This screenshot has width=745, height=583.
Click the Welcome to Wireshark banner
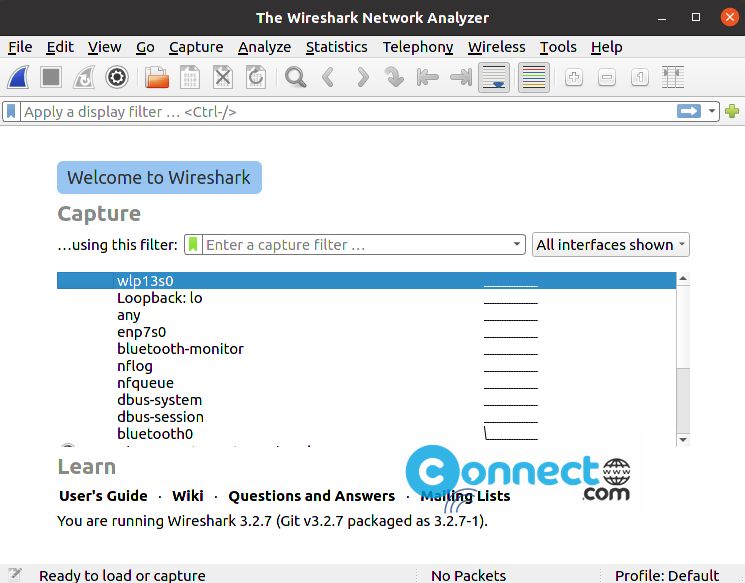[x=159, y=177]
